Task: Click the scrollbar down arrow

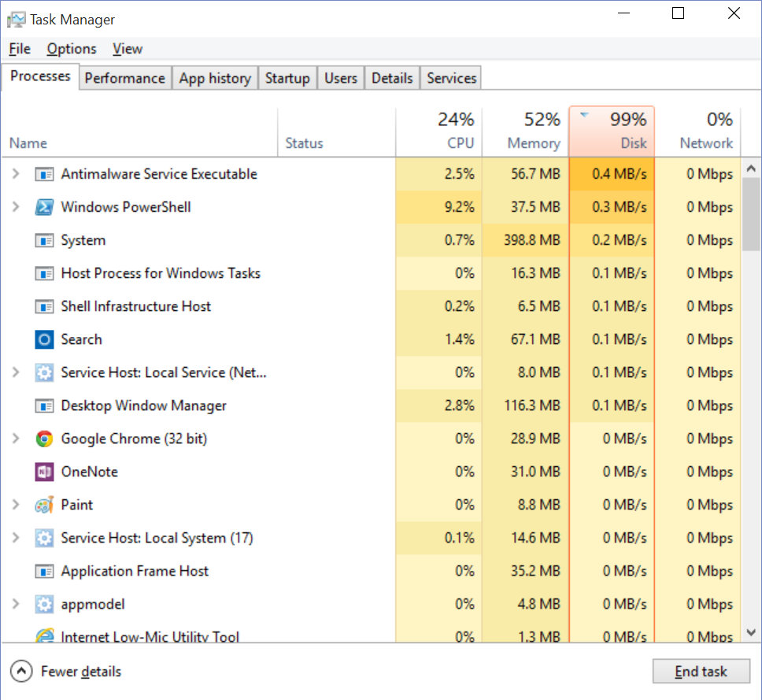Action: coord(751,632)
